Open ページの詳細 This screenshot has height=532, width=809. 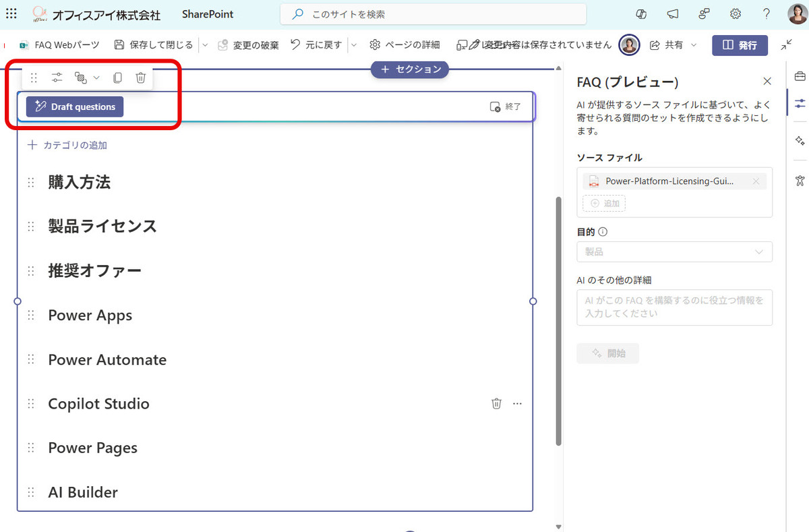[x=404, y=45]
